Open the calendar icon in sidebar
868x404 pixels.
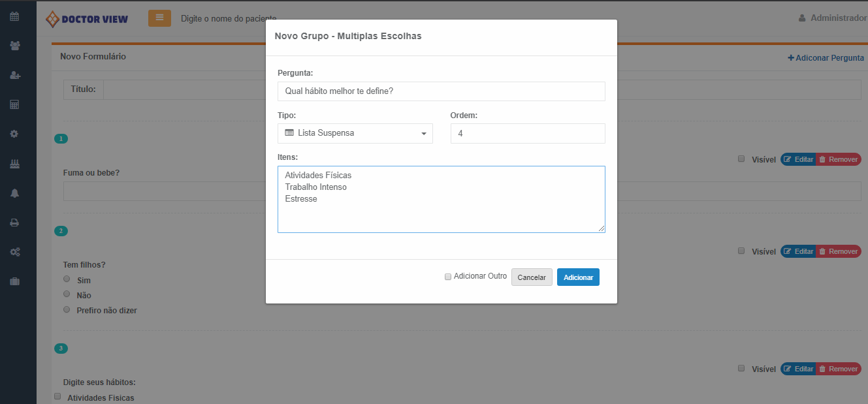coord(14,16)
